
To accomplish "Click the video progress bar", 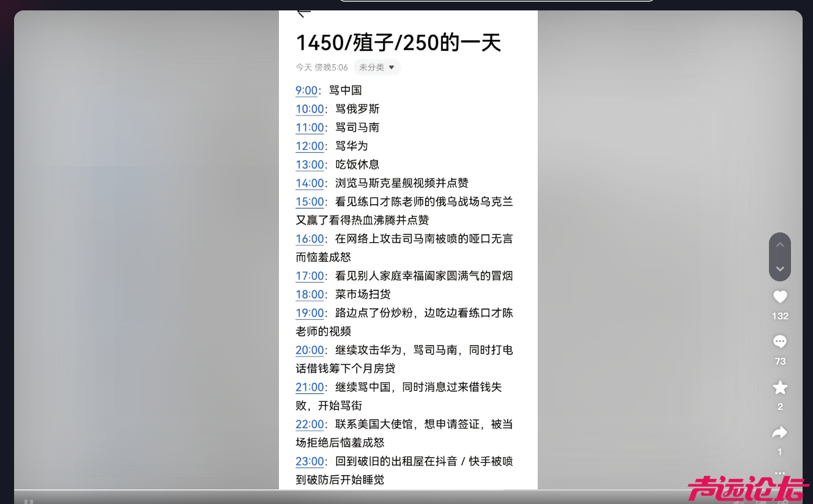I will (x=408, y=490).
